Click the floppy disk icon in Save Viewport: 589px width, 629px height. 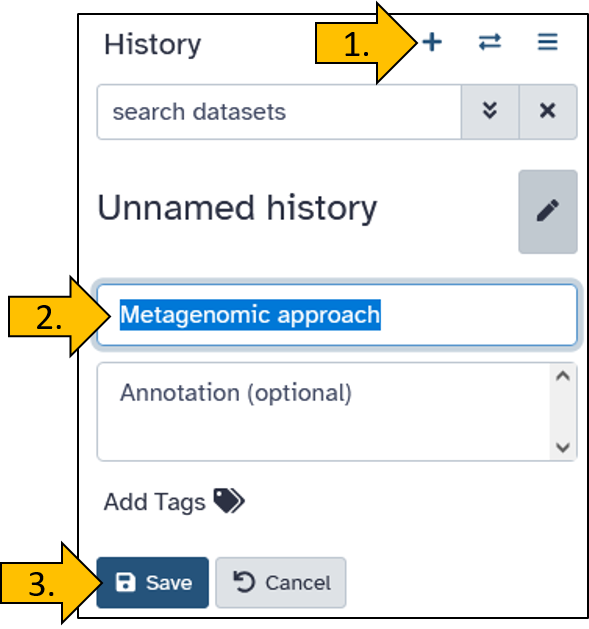[126, 582]
